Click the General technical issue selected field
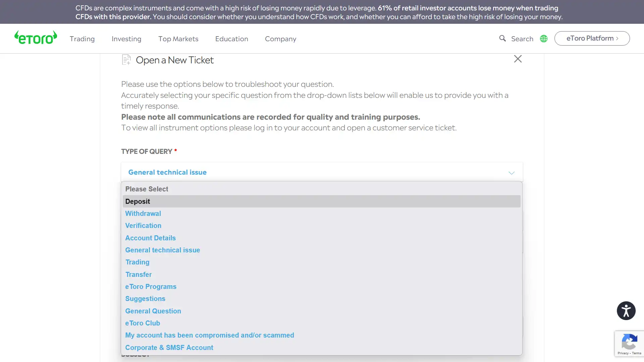Viewport: 644px width, 362px height. pos(322,172)
